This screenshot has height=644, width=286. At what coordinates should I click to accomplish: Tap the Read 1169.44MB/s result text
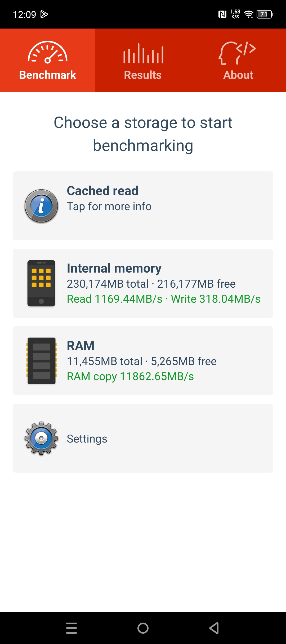(114, 299)
